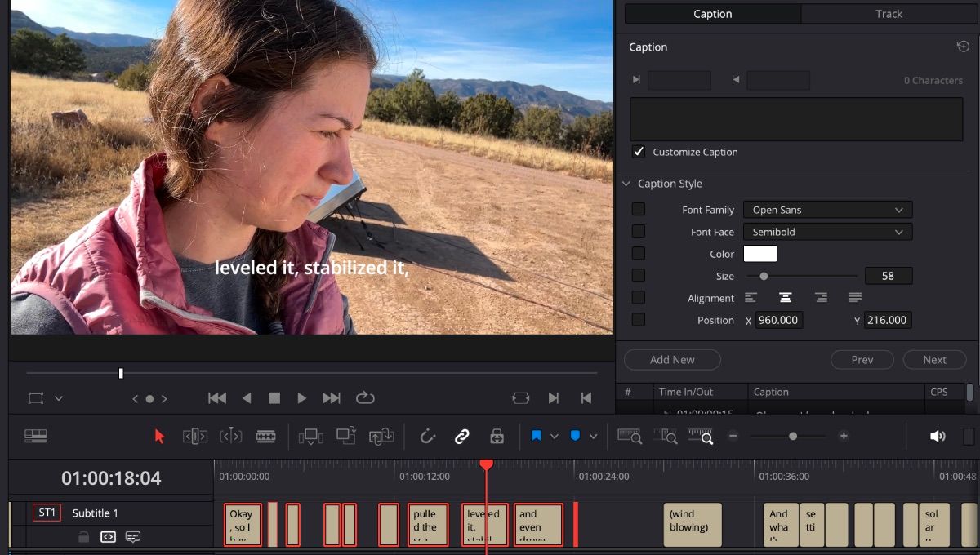
Task: Activate the custom zoom tool
Action: [702, 436]
